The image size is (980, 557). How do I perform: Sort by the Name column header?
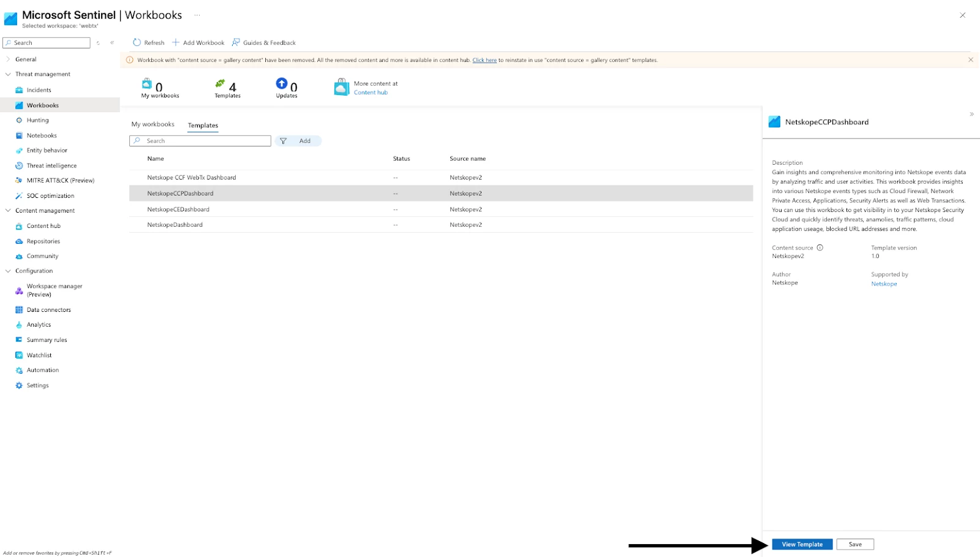156,159
